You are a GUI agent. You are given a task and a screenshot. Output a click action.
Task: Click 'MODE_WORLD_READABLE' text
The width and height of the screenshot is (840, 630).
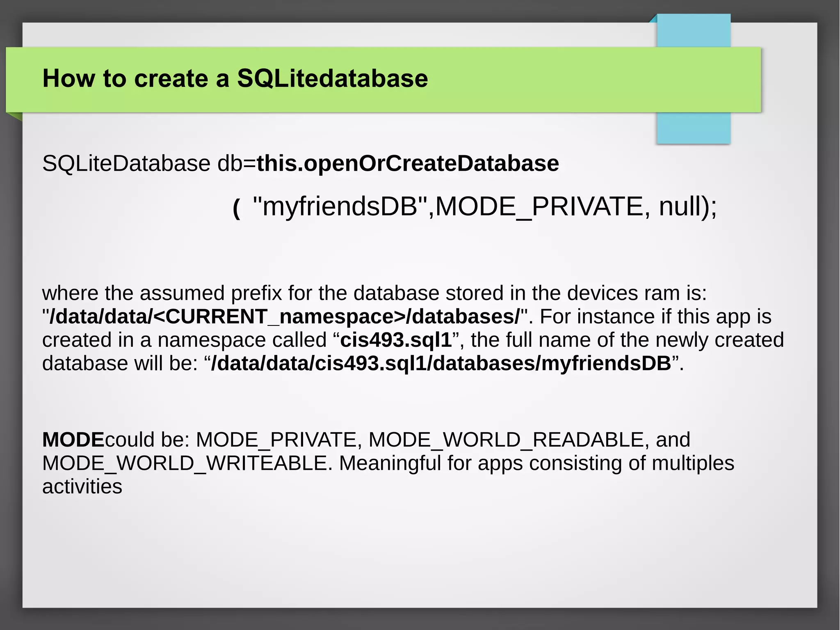click(x=506, y=440)
